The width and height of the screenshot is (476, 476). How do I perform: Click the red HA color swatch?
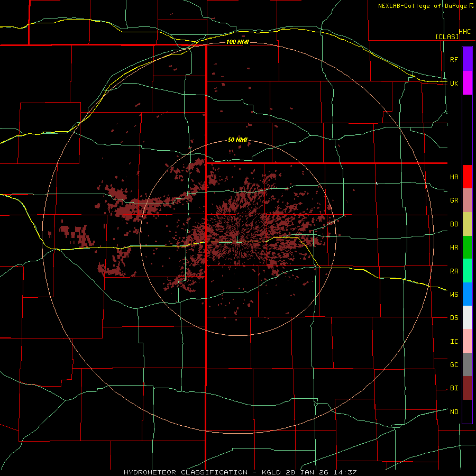tap(467, 177)
